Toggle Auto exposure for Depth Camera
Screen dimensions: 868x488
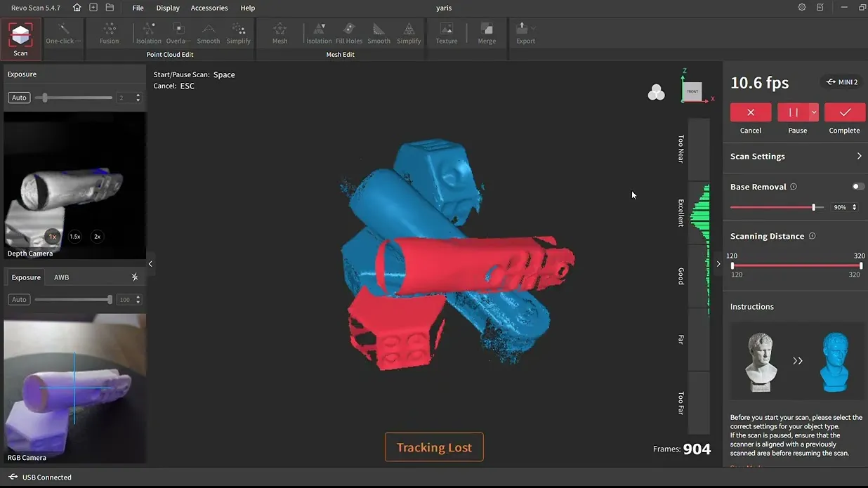click(19, 98)
